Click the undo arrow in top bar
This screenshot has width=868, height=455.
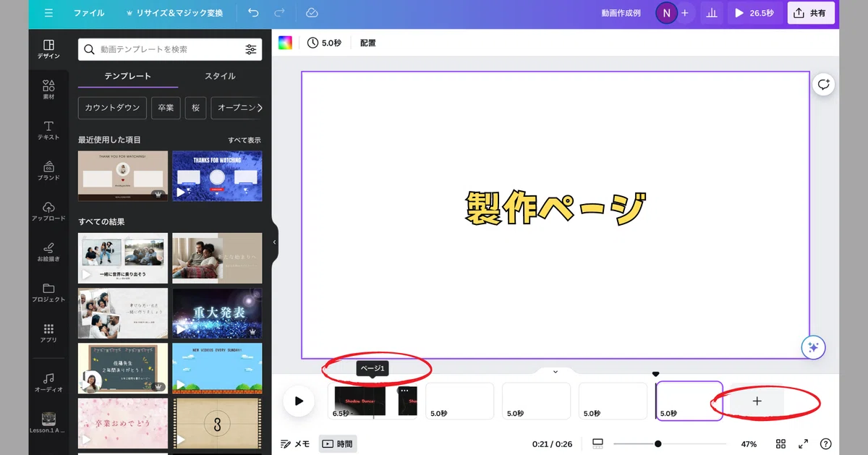click(x=252, y=13)
